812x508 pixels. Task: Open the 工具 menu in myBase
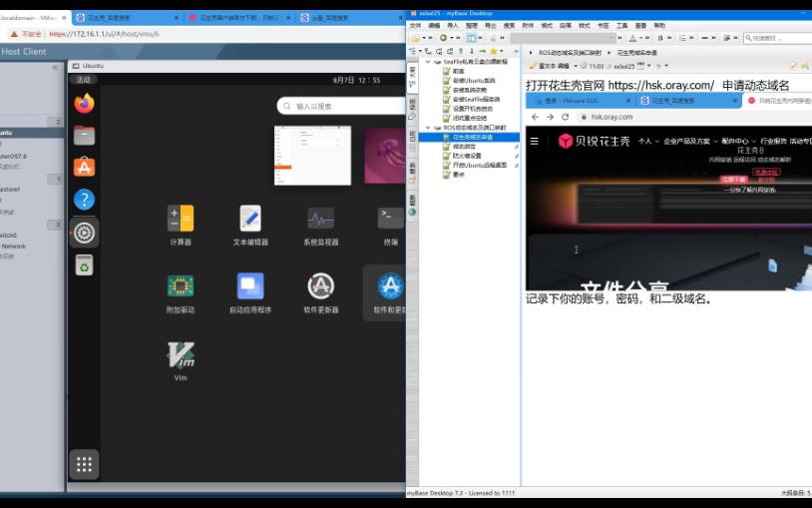621,25
